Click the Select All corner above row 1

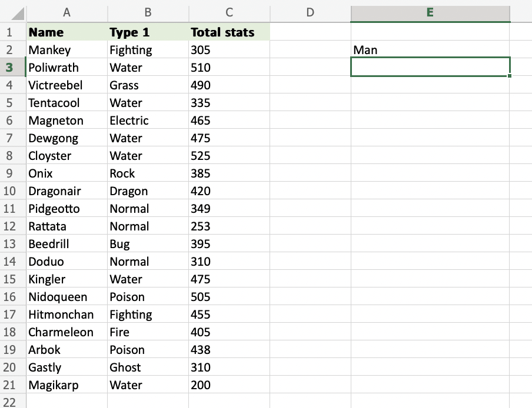click(x=12, y=12)
